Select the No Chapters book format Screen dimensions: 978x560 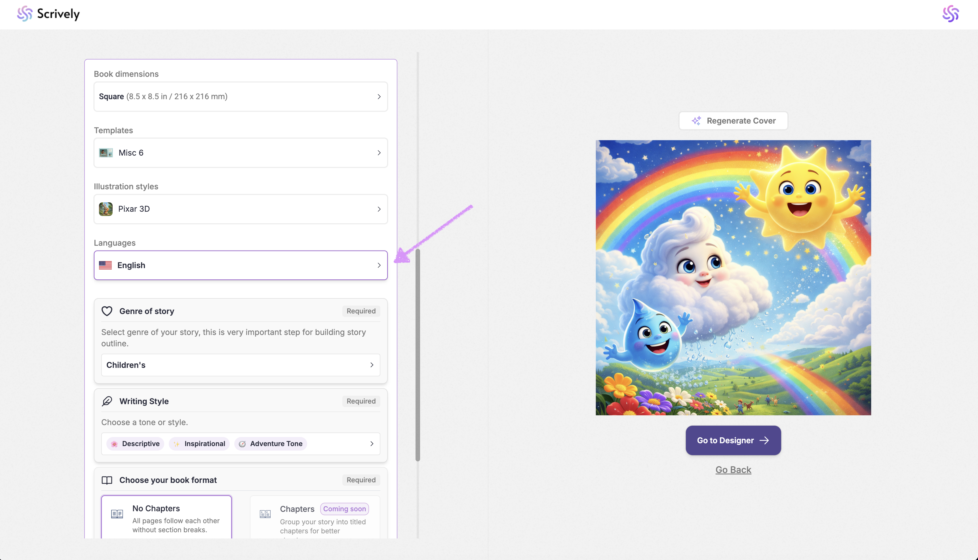pyautogui.click(x=166, y=517)
